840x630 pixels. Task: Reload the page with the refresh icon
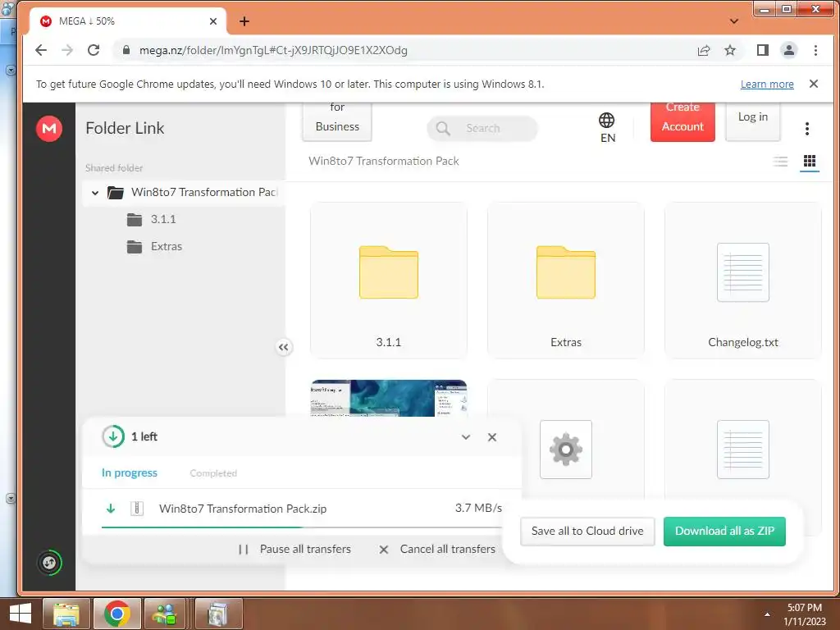point(94,50)
